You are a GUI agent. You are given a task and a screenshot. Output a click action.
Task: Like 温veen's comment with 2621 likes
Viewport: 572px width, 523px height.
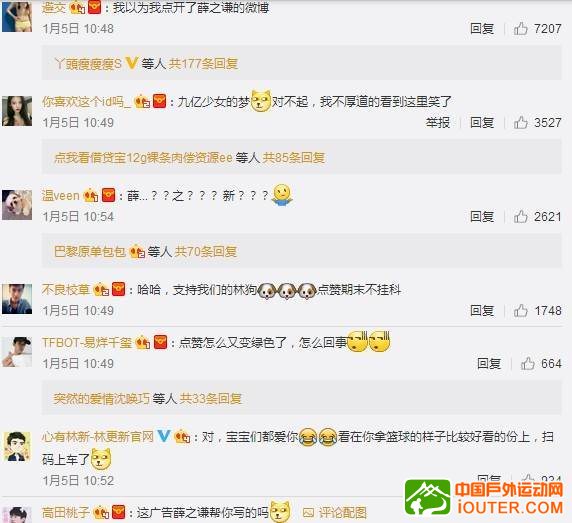point(520,217)
